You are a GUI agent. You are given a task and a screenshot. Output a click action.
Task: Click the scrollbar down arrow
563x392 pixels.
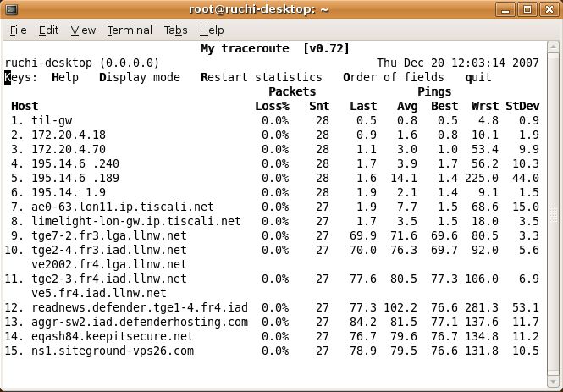553,381
